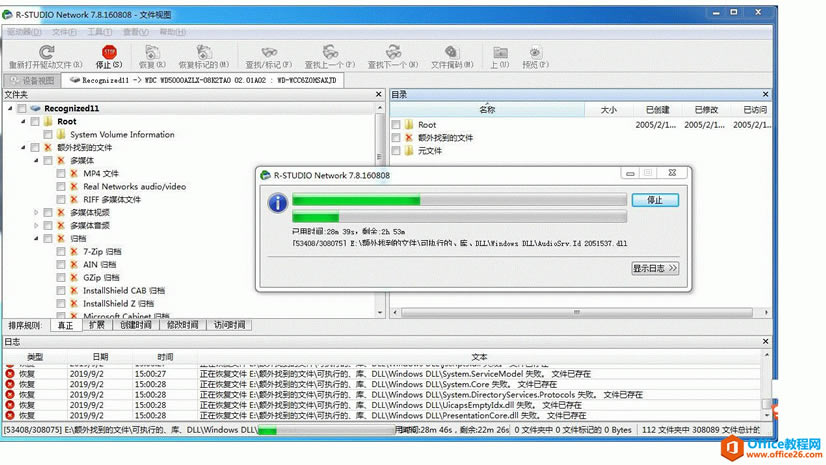The height and width of the screenshot is (465, 826).
Task: Sort 目录 list by 名称 column header
Action: (487, 110)
